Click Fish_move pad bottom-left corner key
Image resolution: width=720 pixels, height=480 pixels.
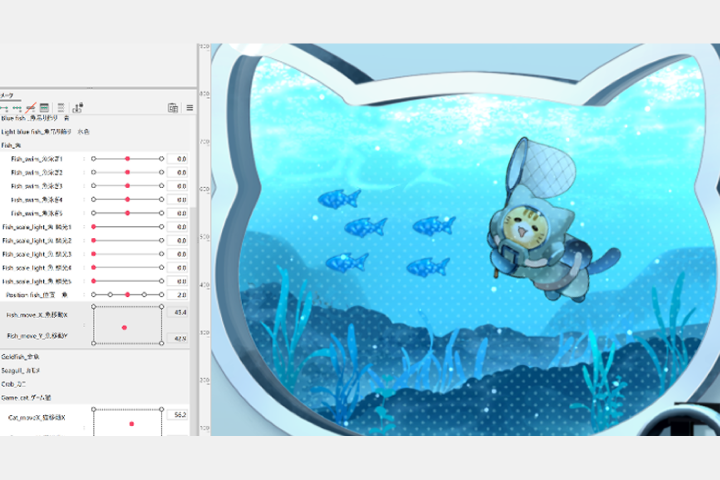(x=94, y=343)
